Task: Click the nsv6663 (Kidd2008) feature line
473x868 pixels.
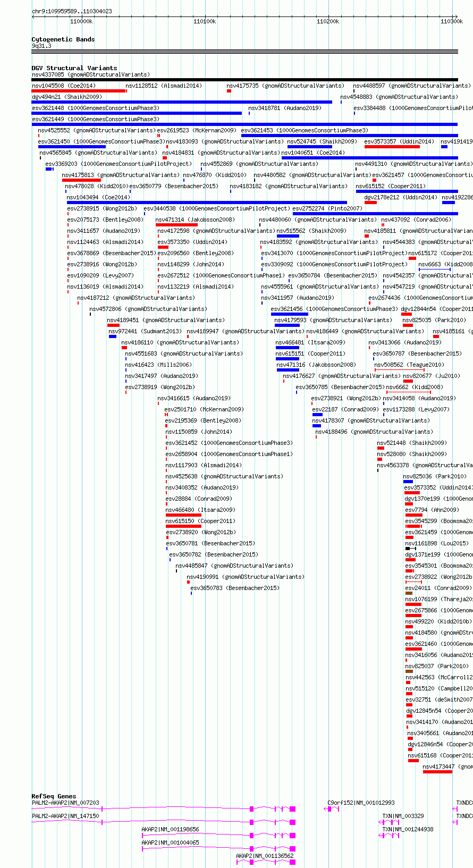Action: [435, 269]
